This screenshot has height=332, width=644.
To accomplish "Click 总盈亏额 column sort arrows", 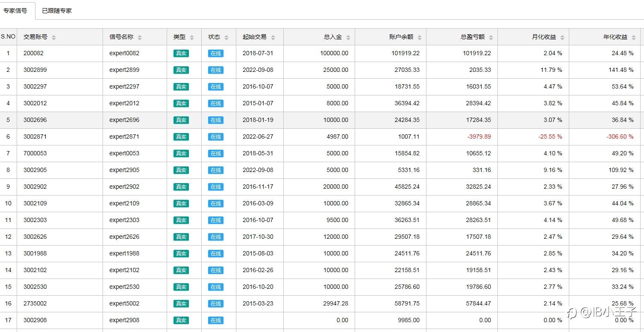I will click(x=491, y=38).
